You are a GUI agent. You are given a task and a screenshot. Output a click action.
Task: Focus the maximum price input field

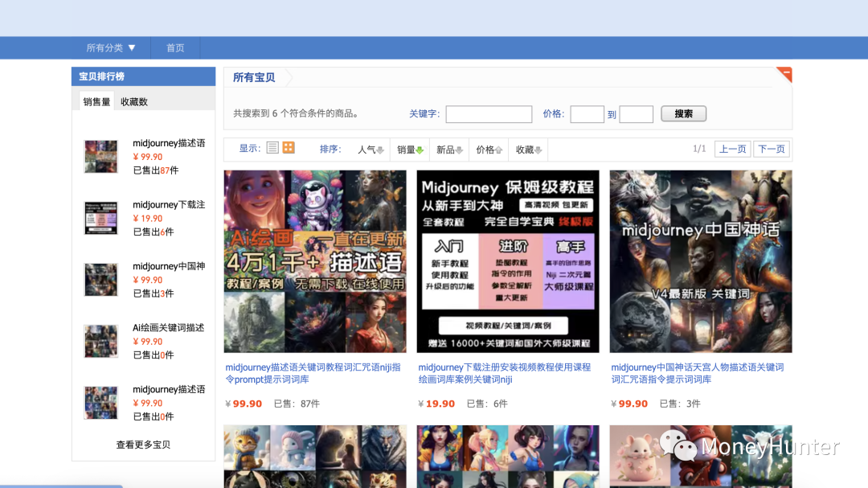click(x=636, y=114)
